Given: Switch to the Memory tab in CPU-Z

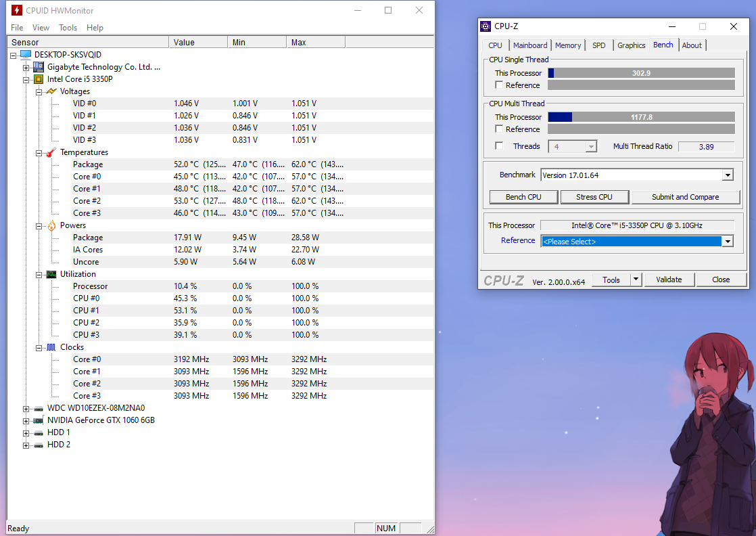Looking at the screenshot, I should (x=567, y=45).
